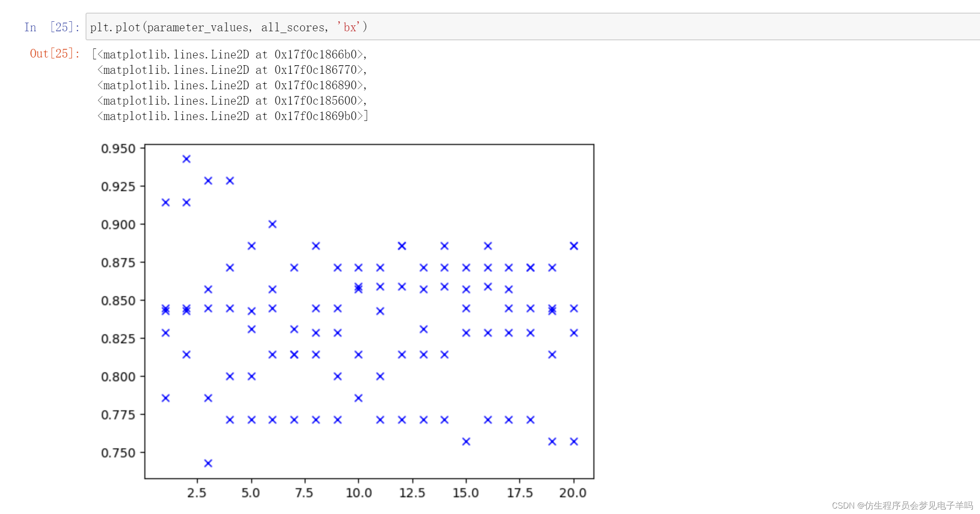The width and height of the screenshot is (980, 514).
Task: Select the Out[25] output prompt
Action: 55,53
